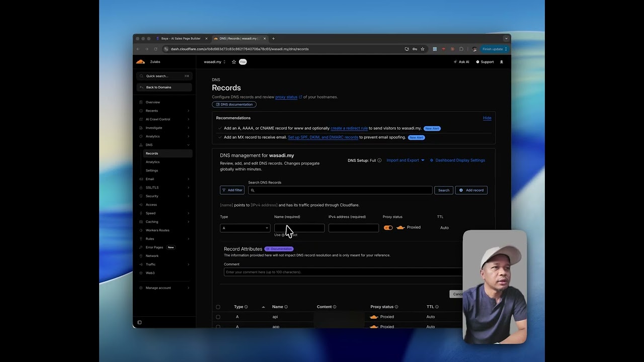Toggle the Proxied proxy status switch

pyautogui.click(x=388, y=228)
